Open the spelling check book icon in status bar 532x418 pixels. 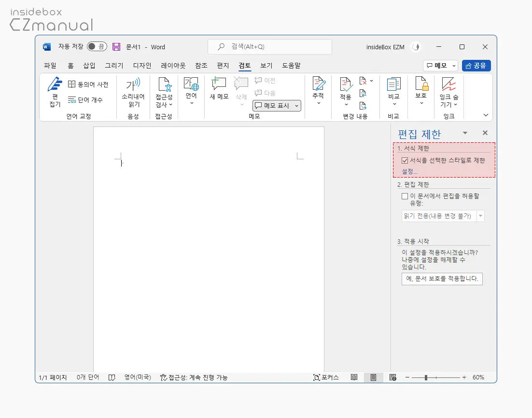click(x=112, y=377)
